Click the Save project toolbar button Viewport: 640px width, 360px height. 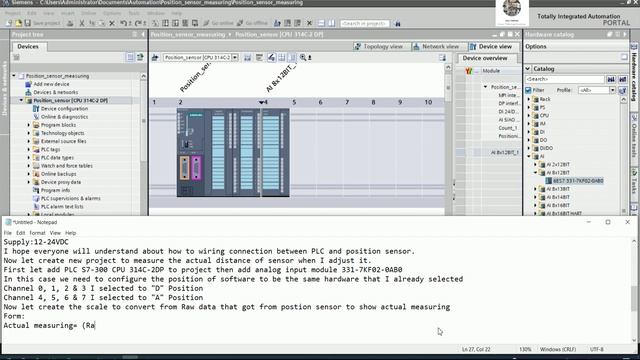coord(42,23)
